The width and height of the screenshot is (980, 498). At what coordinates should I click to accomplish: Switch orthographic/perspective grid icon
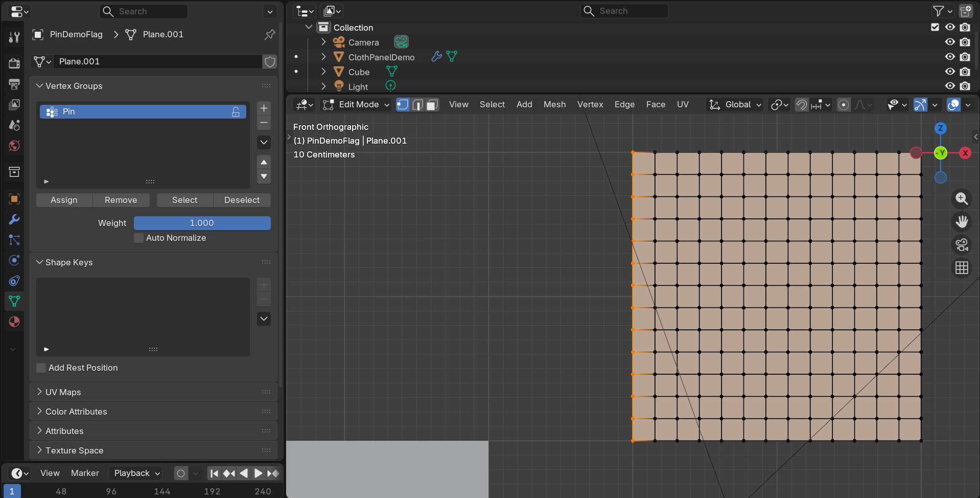(x=962, y=268)
